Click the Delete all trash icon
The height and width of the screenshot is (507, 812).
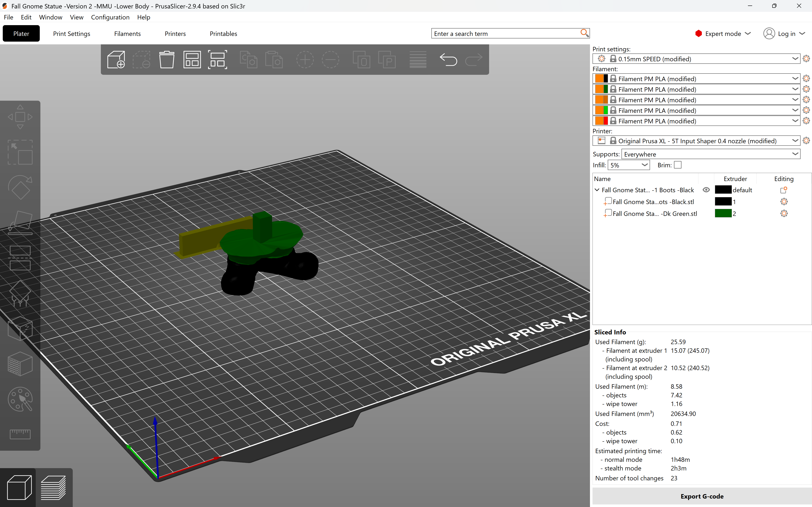[166, 60]
